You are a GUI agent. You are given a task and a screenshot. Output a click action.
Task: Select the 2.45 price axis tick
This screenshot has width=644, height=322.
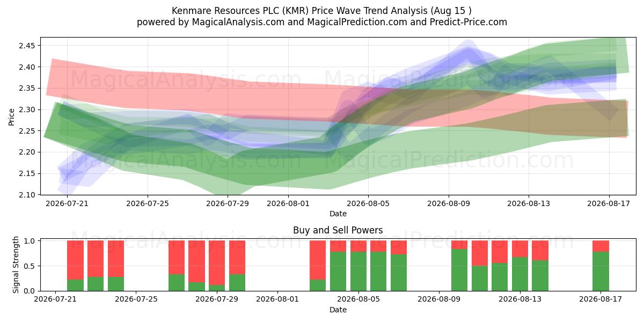tap(28, 46)
